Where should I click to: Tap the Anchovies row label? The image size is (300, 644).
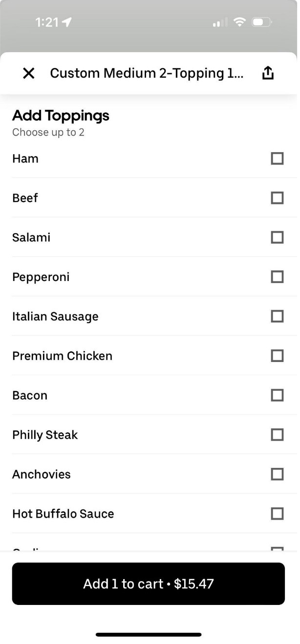(42, 474)
